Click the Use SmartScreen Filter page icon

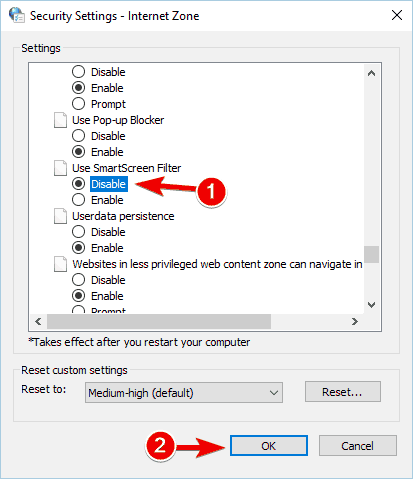[x=60, y=168]
